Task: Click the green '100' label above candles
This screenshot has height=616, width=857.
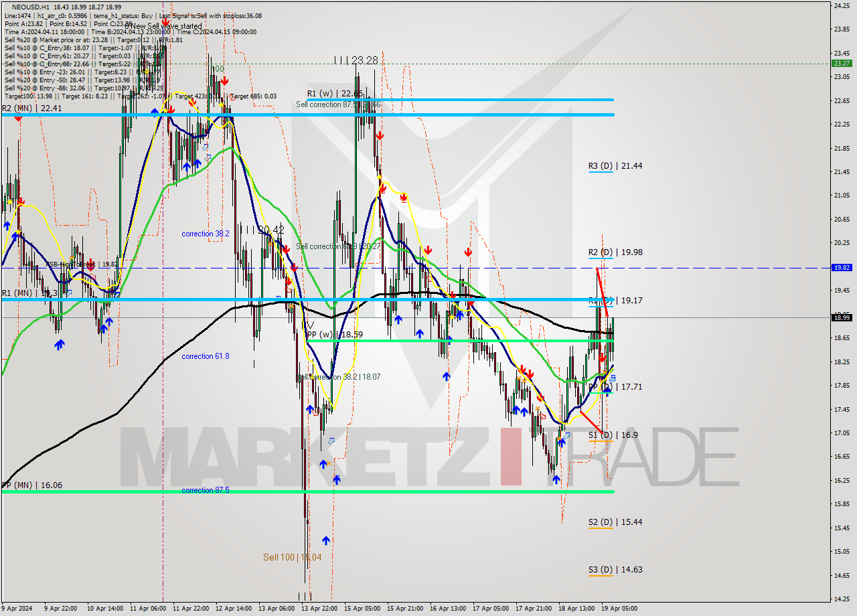Action: coord(218,69)
